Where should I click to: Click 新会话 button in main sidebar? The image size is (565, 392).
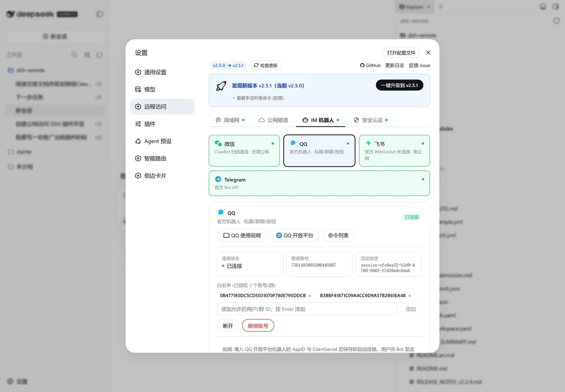tap(55, 36)
